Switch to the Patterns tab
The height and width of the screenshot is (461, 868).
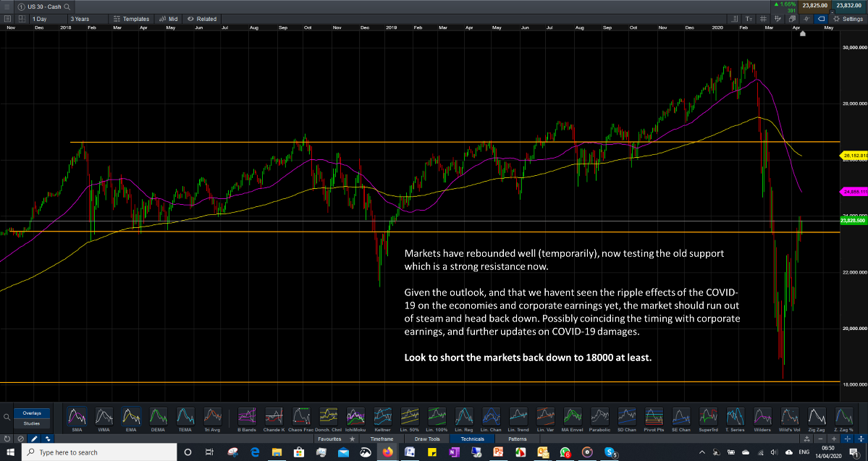pos(517,439)
